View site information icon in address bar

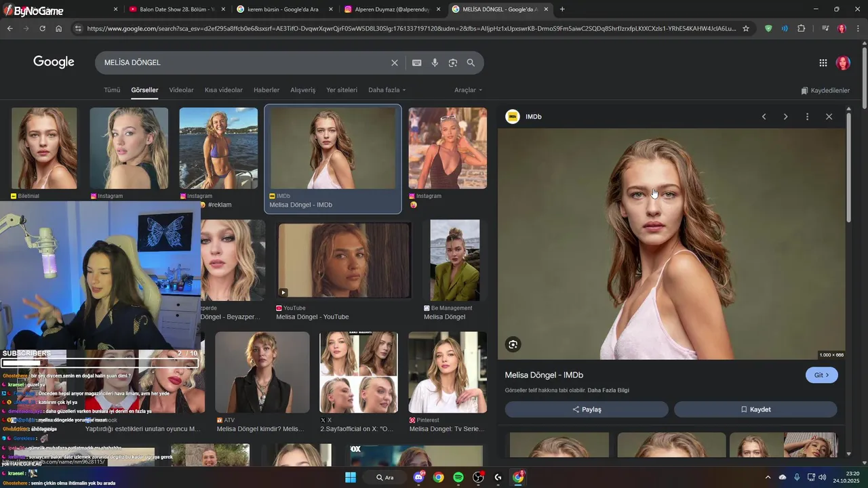click(78, 28)
